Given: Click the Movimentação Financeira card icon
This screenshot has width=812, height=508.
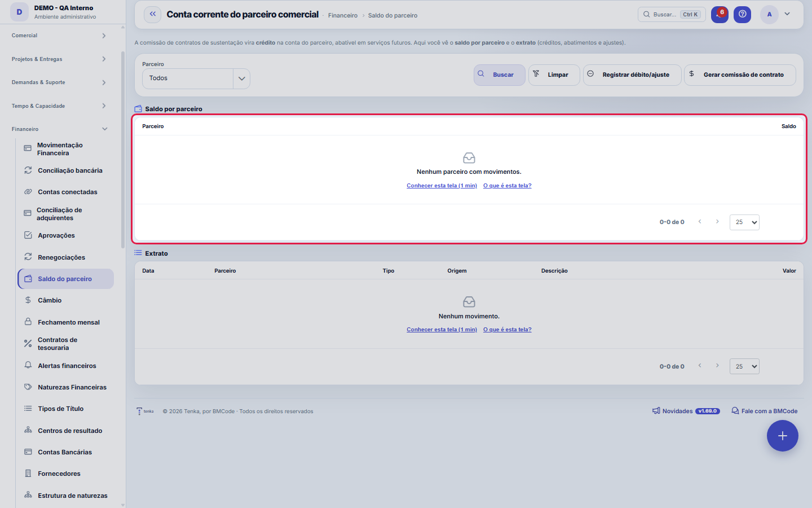Looking at the screenshot, I should pyautogui.click(x=28, y=148).
